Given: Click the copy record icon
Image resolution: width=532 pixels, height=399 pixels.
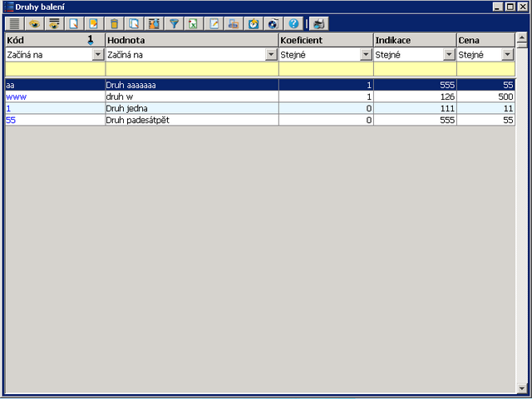Looking at the screenshot, I should coord(135,24).
